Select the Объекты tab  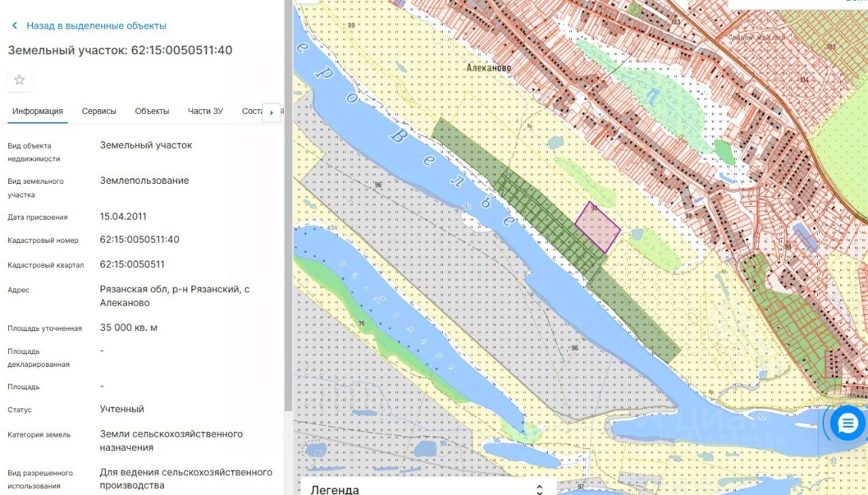pyautogui.click(x=152, y=111)
